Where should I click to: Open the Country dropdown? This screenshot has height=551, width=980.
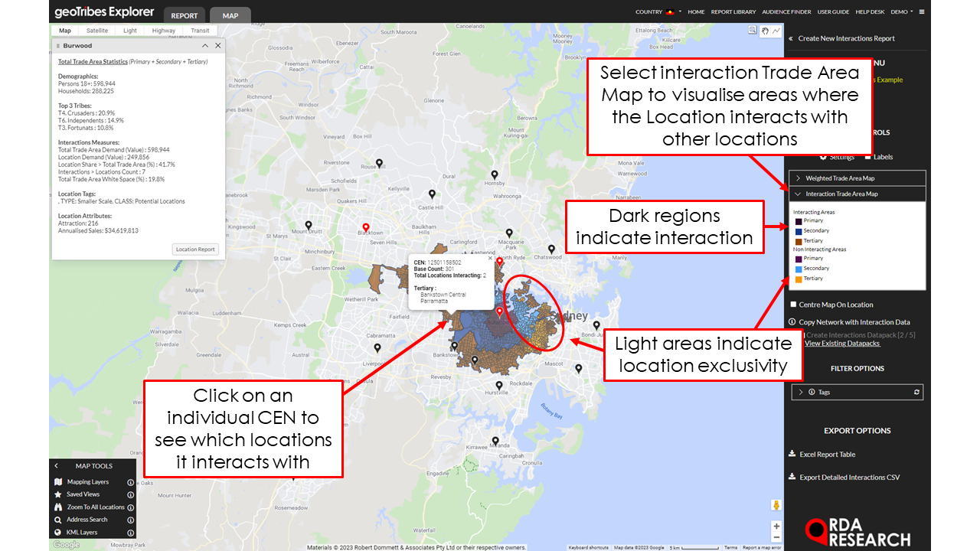point(658,12)
